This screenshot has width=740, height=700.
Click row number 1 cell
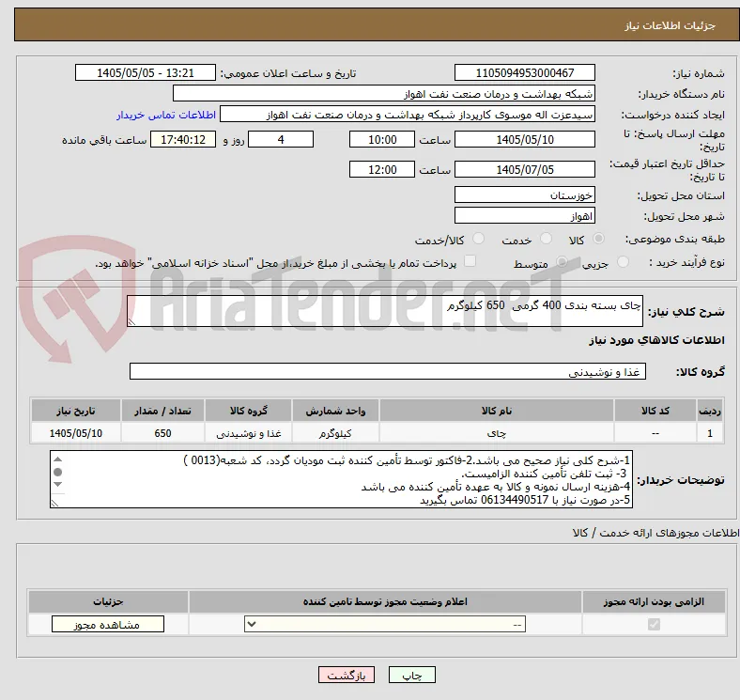(710, 432)
